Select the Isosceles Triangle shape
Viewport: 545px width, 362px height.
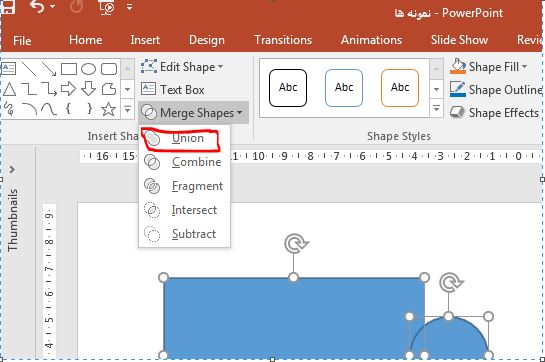tap(9, 89)
